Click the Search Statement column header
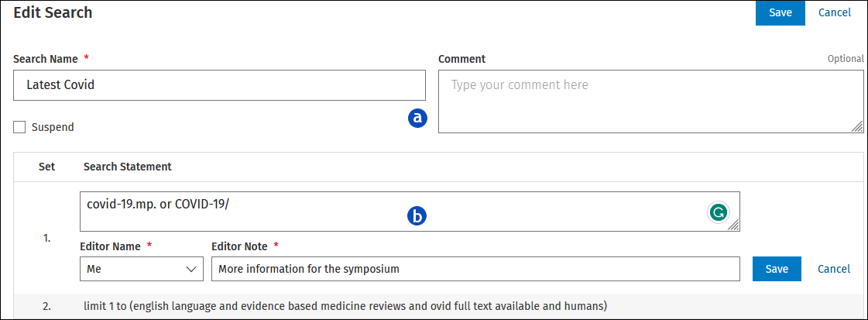The height and width of the screenshot is (320, 868). pyautogui.click(x=127, y=167)
